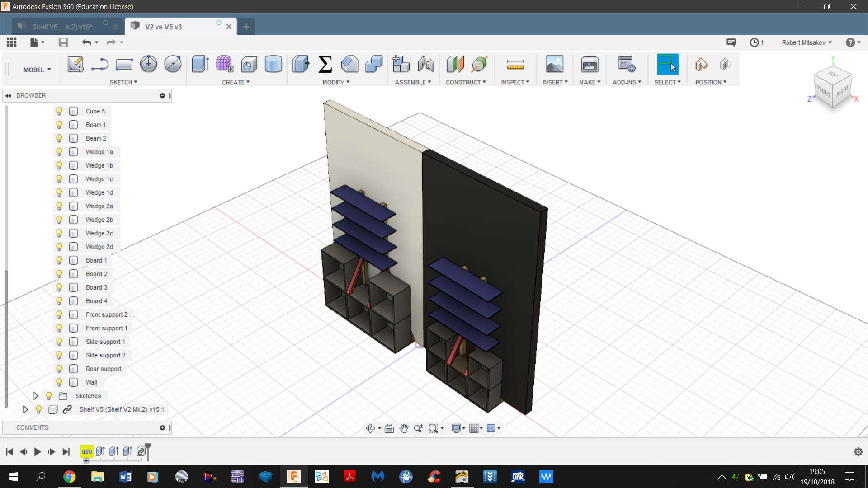This screenshot has width=868, height=488.
Task: Toggle visibility bulb for Cube 5
Action: 59,111
